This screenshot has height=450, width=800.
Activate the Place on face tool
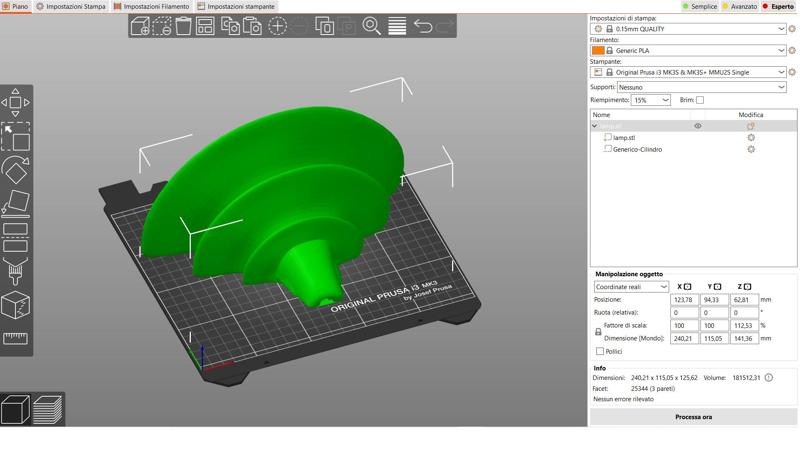coord(16,203)
